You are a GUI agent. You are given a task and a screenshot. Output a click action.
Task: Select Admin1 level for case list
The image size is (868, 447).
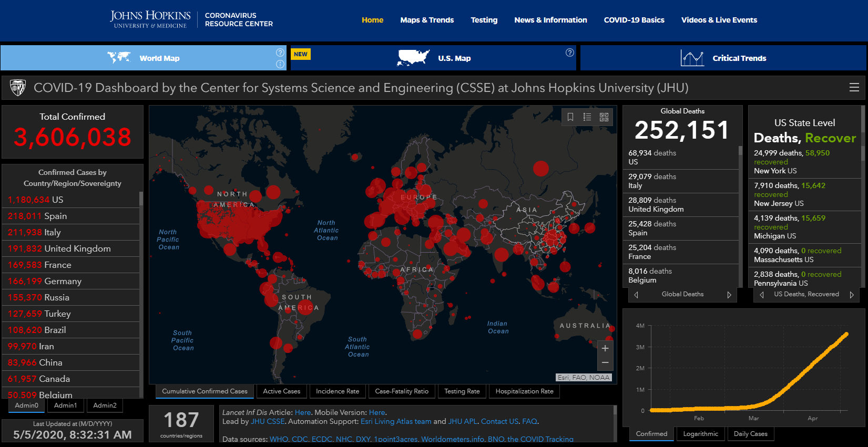click(66, 406)
